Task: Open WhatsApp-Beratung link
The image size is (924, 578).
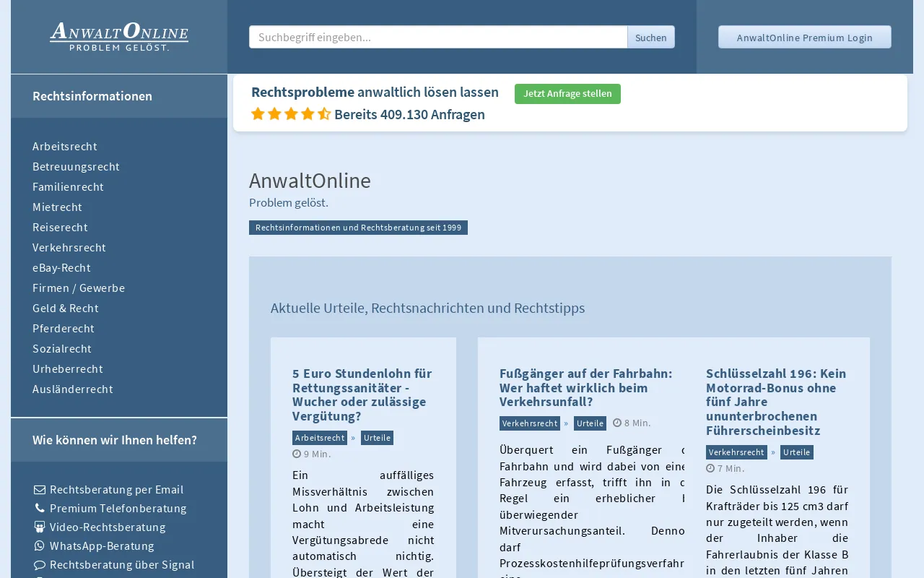Action: [x=102, y=546]
